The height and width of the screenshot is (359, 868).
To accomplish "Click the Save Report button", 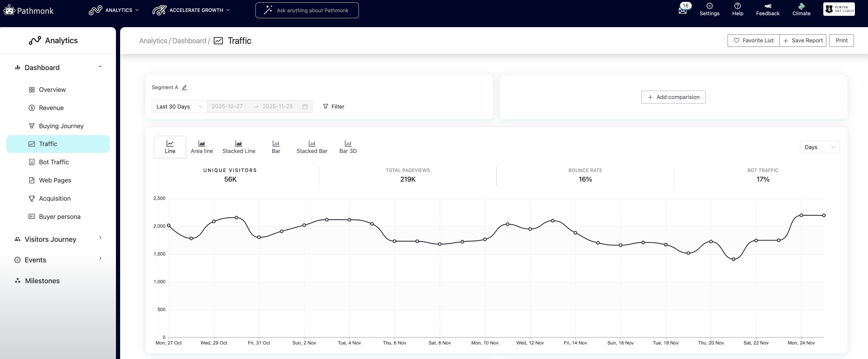I will [803, 41].
